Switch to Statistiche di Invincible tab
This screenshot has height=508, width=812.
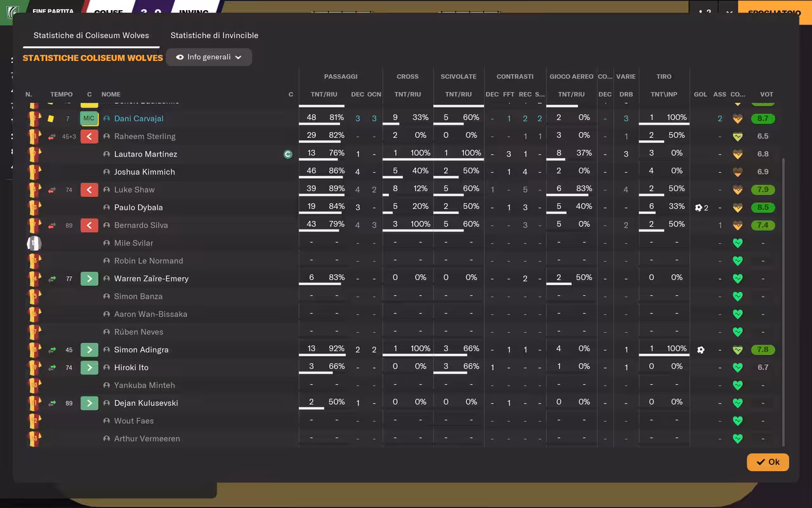coord(214,36)
